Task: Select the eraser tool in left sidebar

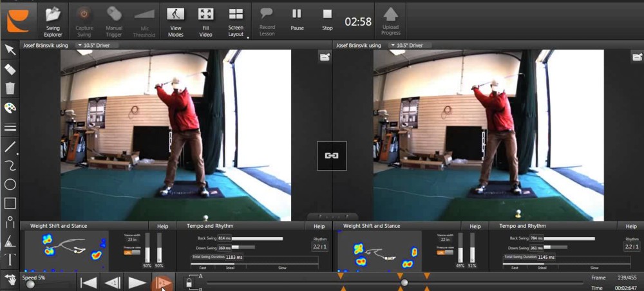Action: (10, 69)
